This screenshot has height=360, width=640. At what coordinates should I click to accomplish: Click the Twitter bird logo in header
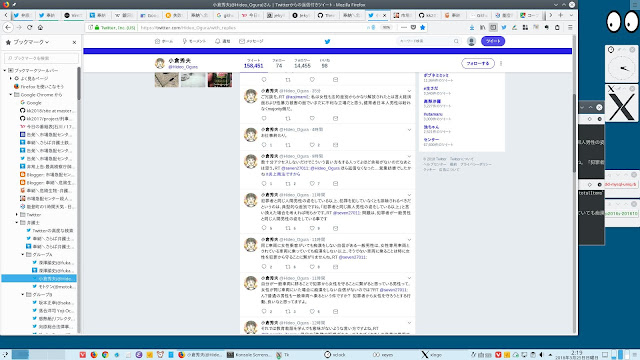pyautogui.click(x=327, y=41)
